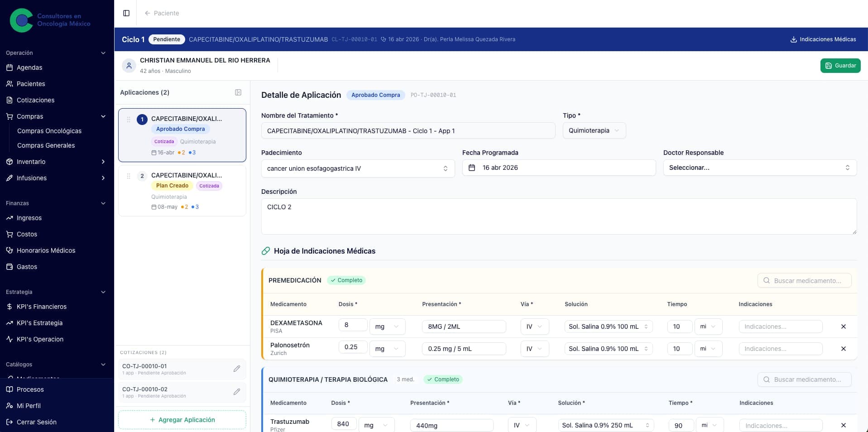The height and width of the screenshot is (432, 868).
Task: Select application 2 card Plan Creado
Action: (182, 191)
